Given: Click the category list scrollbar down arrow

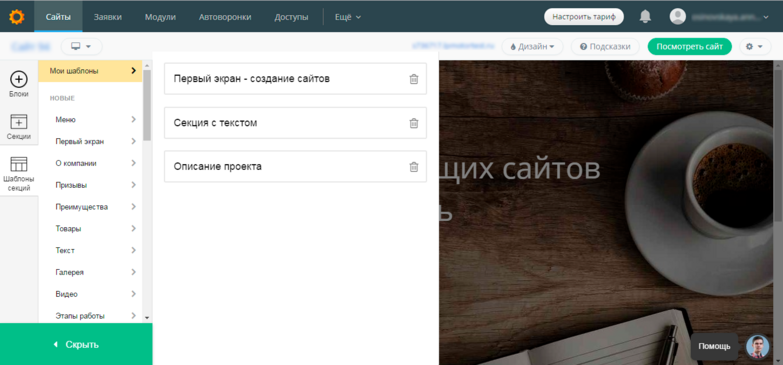Looking at the screenshot, I should (x=147, y=317).
